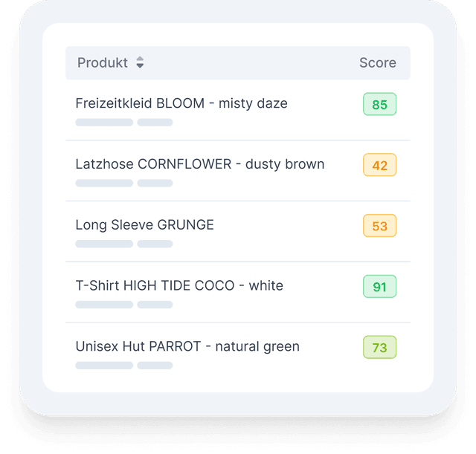Select the green 85 score badge
This screenshot has width=476, height=454.
(x=380, y=104)
